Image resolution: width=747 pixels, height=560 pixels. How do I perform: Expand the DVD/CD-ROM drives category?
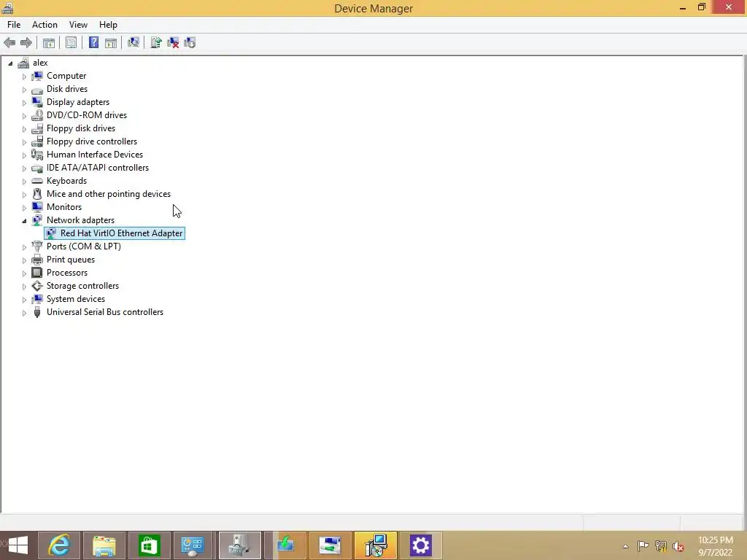tap(24, 116)
